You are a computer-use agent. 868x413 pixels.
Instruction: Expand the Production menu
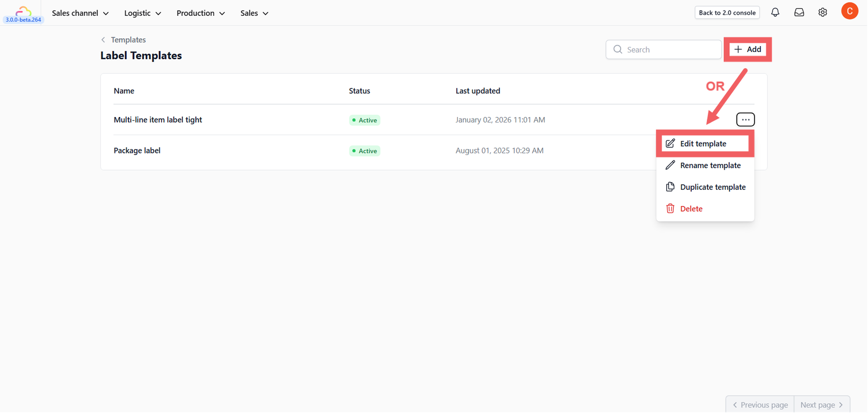click(x=201, y=13)
